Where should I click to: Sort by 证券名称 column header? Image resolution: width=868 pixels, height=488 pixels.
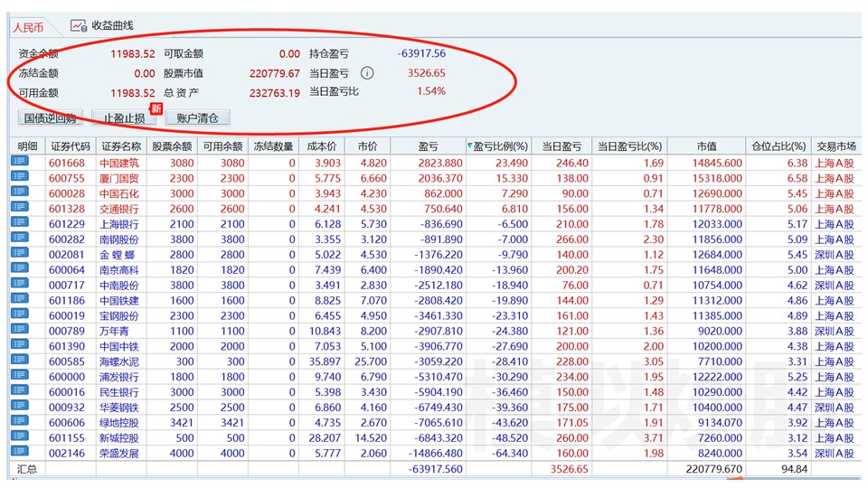pos(121,146)
